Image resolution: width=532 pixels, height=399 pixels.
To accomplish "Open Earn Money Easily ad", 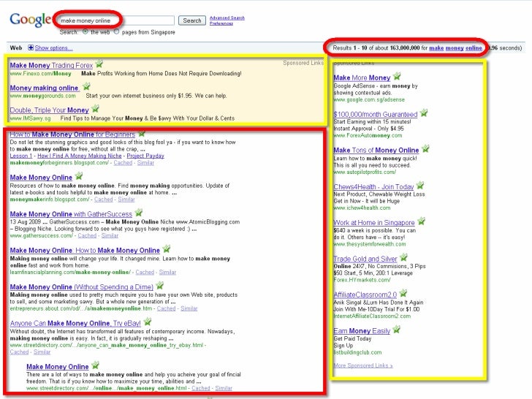I will click(362, 331).
